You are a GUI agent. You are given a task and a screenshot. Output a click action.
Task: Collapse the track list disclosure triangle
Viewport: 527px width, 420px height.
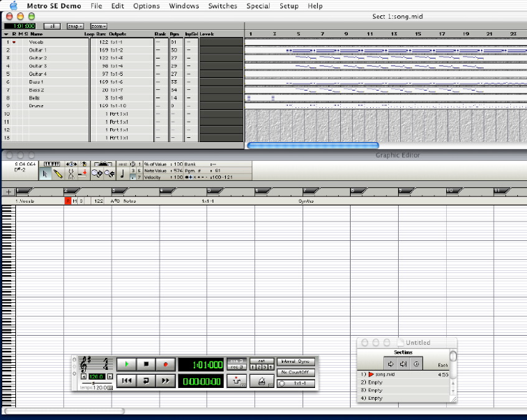click(6, 33)
